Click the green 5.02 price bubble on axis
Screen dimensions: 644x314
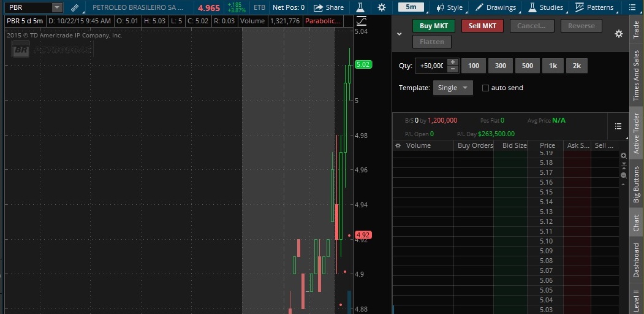pyautogui.click(x=363, y=64)
